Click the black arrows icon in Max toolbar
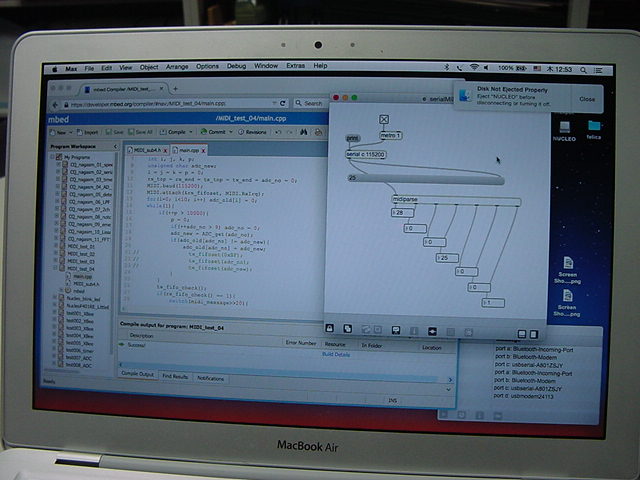 pos(432,331)
